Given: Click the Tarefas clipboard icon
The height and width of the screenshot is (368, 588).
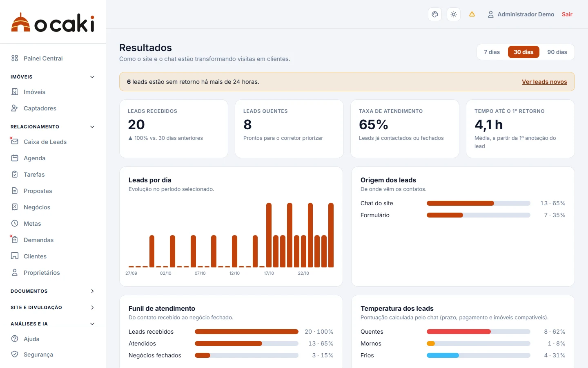Looking at the screenshot, I should tap(15, 175).
